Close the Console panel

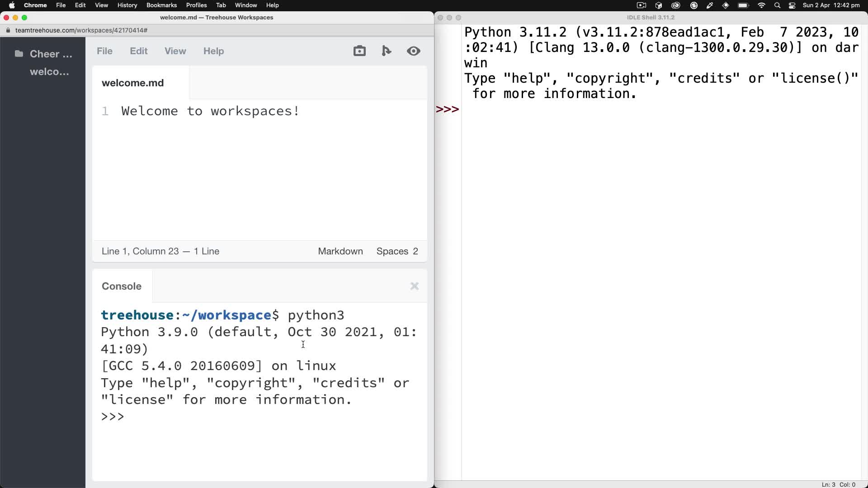414,286
